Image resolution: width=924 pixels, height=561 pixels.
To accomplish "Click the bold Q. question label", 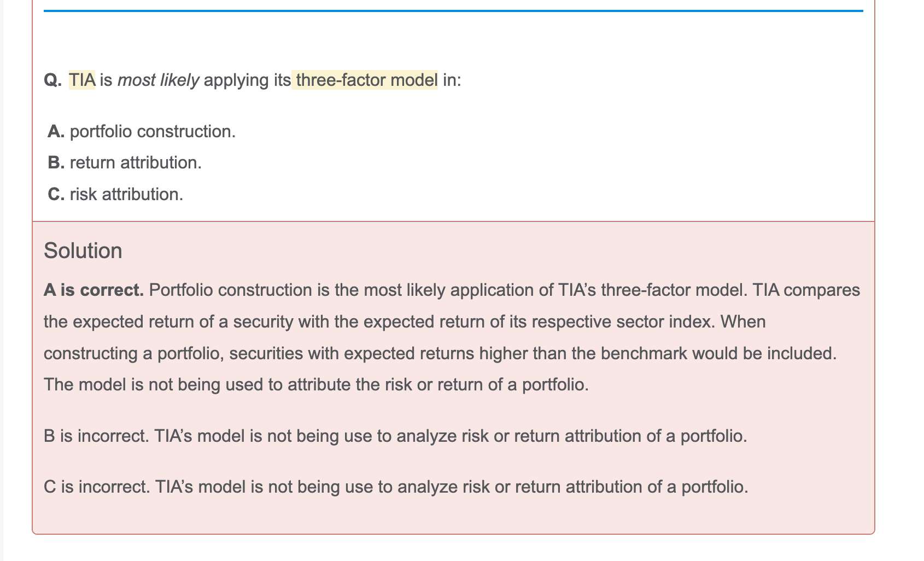I will point(53,80).
